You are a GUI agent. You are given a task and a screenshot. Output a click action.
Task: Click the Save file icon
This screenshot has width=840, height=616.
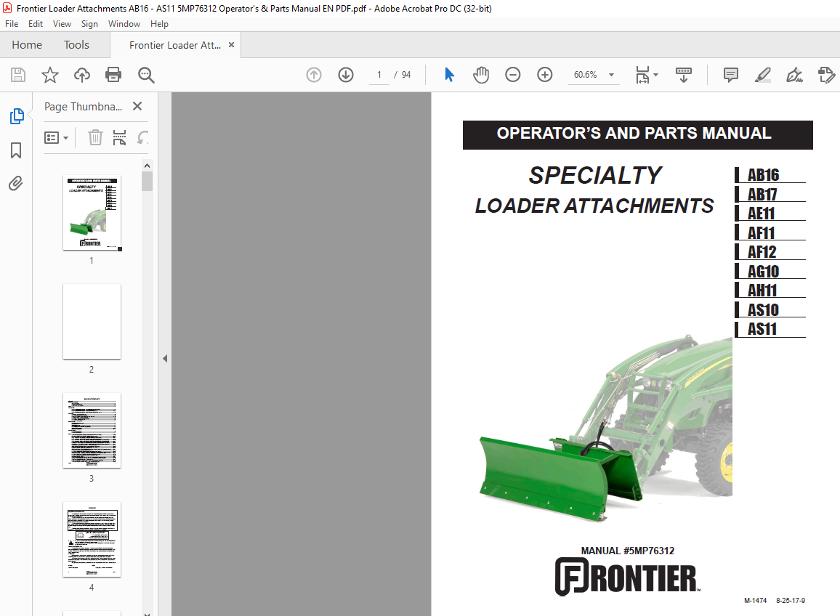pyautogui.click(x=18, y=74)
